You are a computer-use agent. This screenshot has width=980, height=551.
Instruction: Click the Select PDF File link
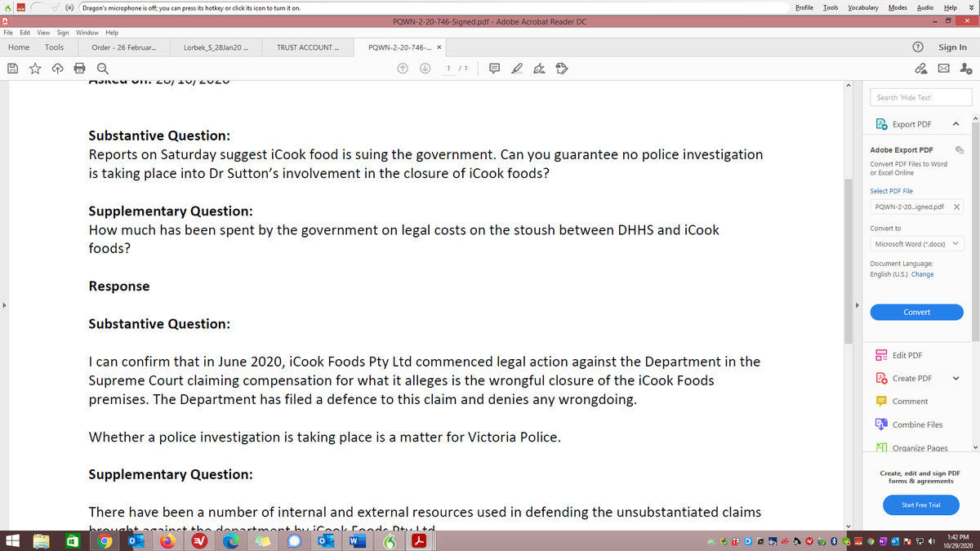892,191
